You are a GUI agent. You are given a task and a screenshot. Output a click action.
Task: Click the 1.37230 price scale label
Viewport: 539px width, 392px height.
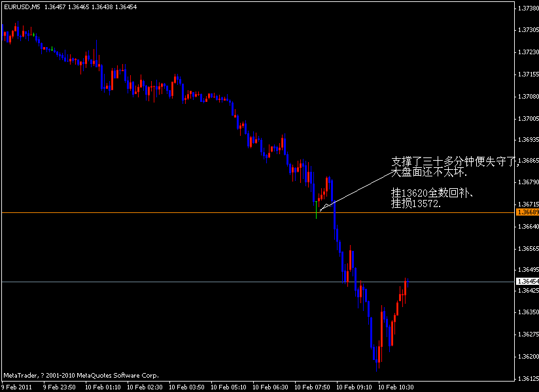point(529,52)
